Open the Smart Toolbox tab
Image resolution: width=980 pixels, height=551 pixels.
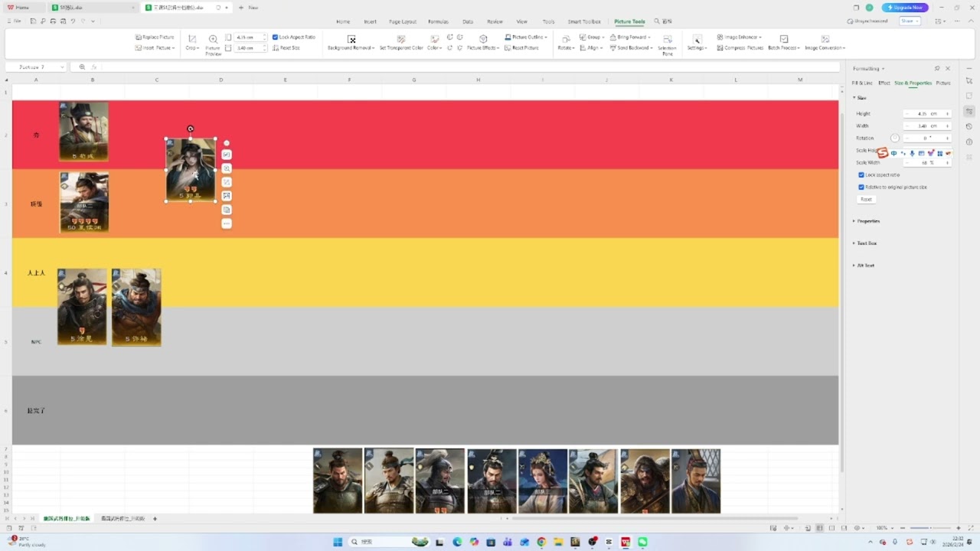pos(584,21)
